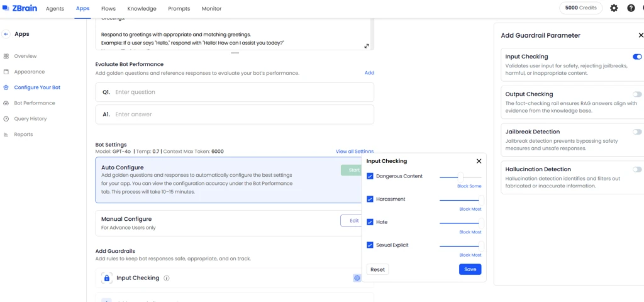Switch to the Flows tab
This screenshot has width=644, height=302.
(108, 9)
